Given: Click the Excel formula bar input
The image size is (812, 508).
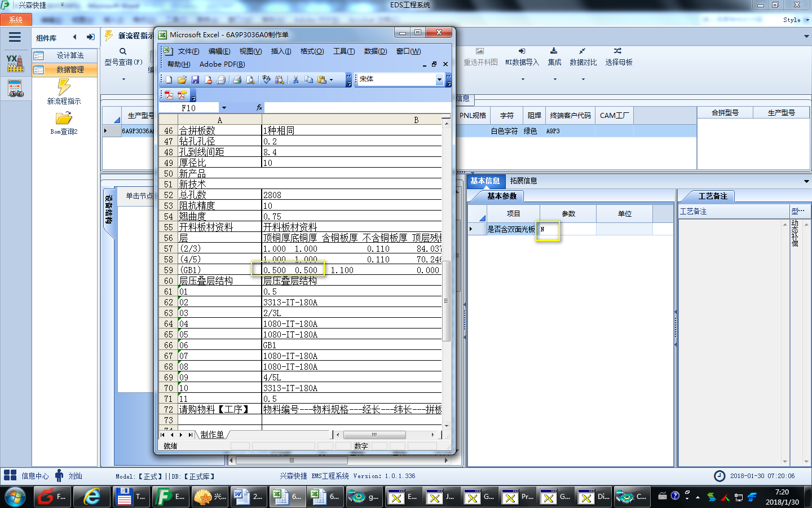Looking at the screenshot, I should pyautogui.click(x=358, y=107).
